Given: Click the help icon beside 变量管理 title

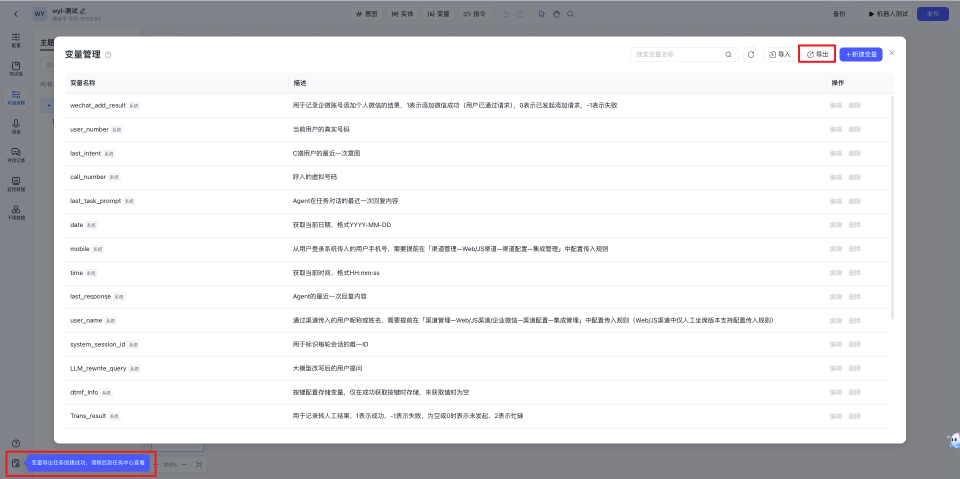Looking at the screenshot, I should tap(108, 55).
